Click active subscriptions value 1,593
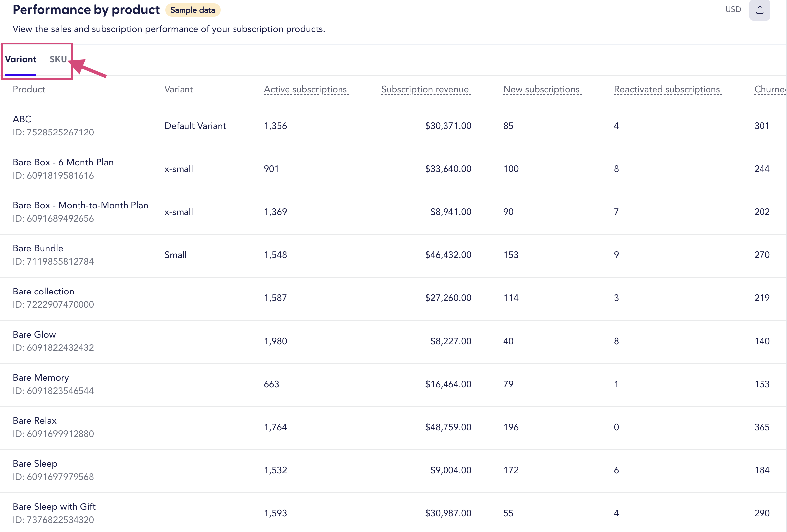The height and width of the screenshot is (532, 787). point(275,513)
